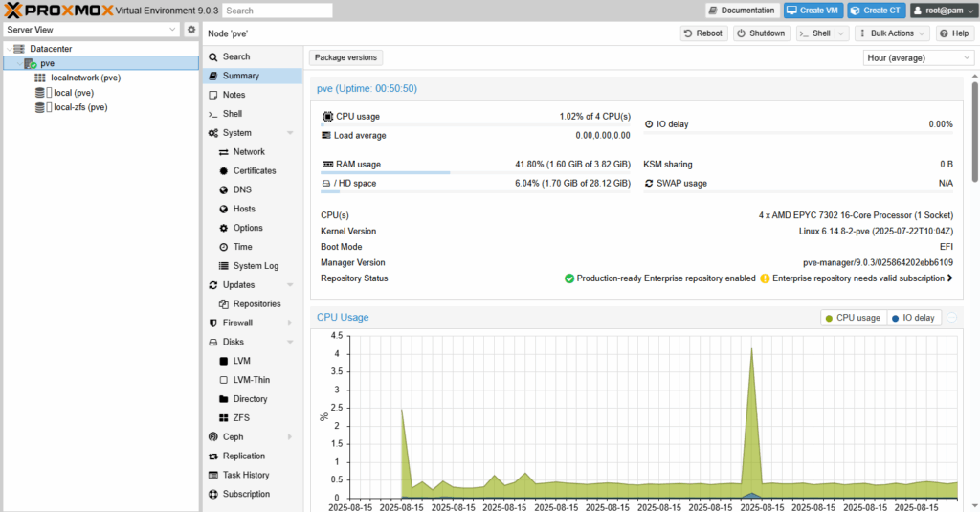Click the Datacenter server icon
The image size is (980, 512).
[x=19, y=49]
